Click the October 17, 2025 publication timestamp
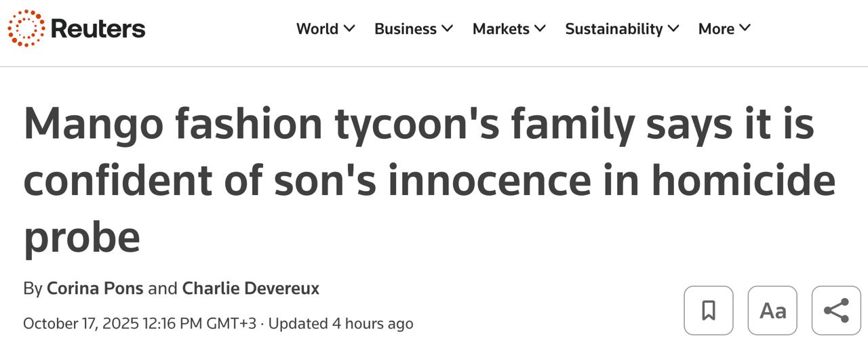 point(139,324)
